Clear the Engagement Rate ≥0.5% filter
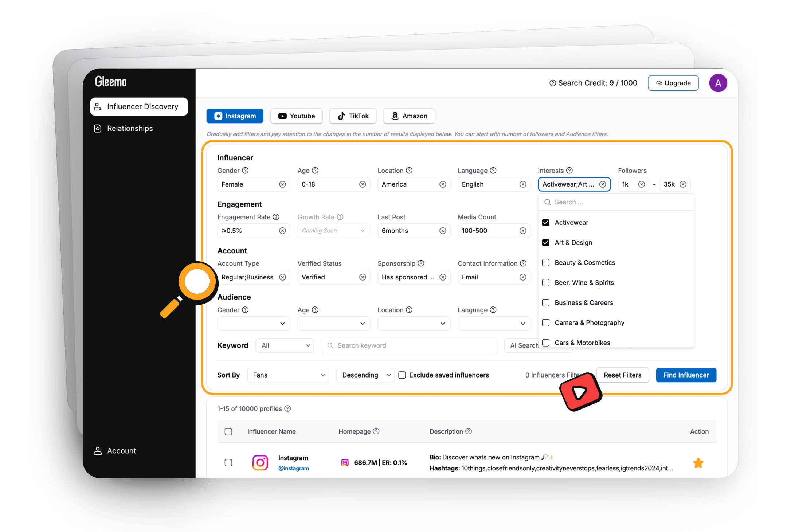Screen dimensions: 787x532 pyautogui.click(x=282, y=231)
